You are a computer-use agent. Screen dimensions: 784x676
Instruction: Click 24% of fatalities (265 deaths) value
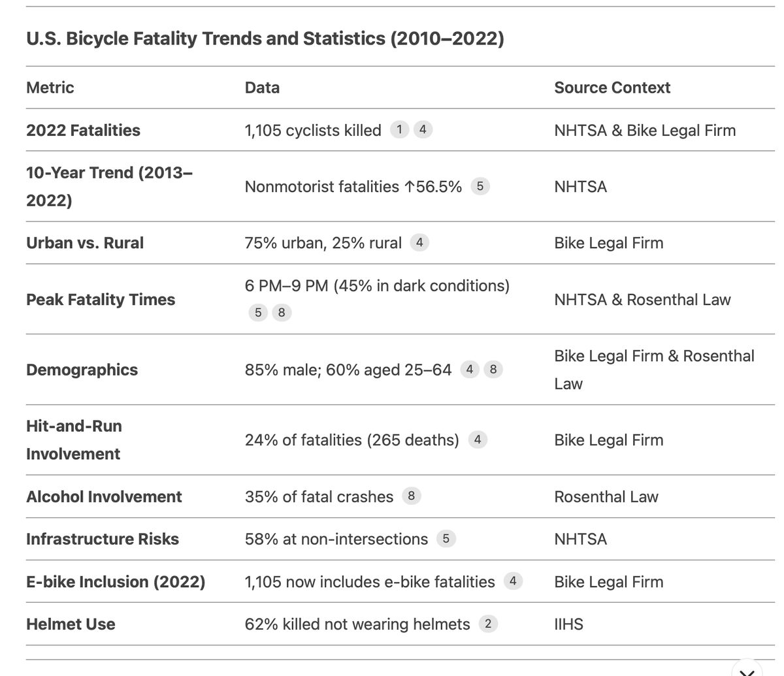coord(352,440)
